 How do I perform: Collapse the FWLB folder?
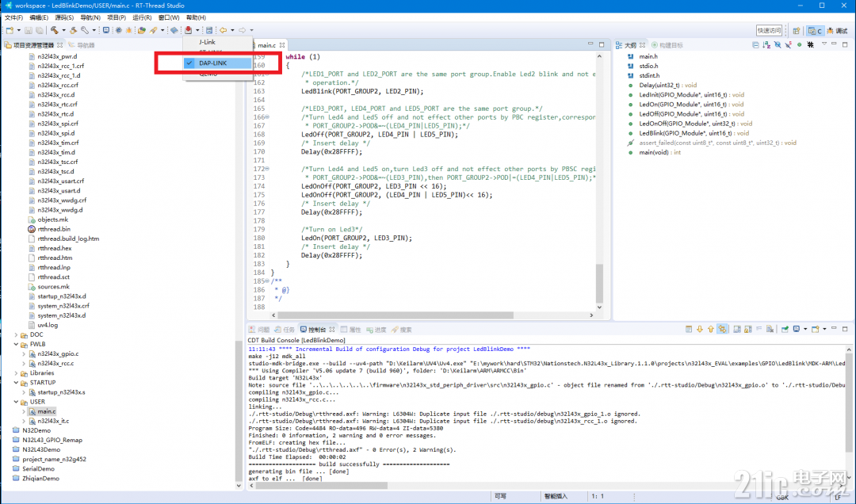coord(16,345)
